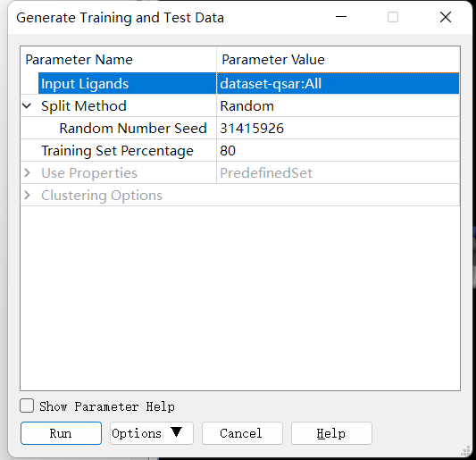
Task: Click the Random Number Seed value 31415926
Action: [338, 128]
